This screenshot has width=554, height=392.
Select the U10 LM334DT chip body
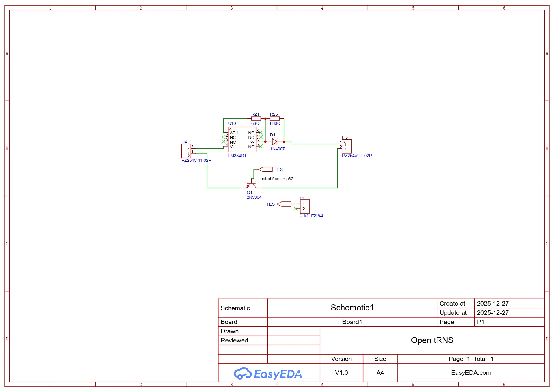(x=242, y=140)
